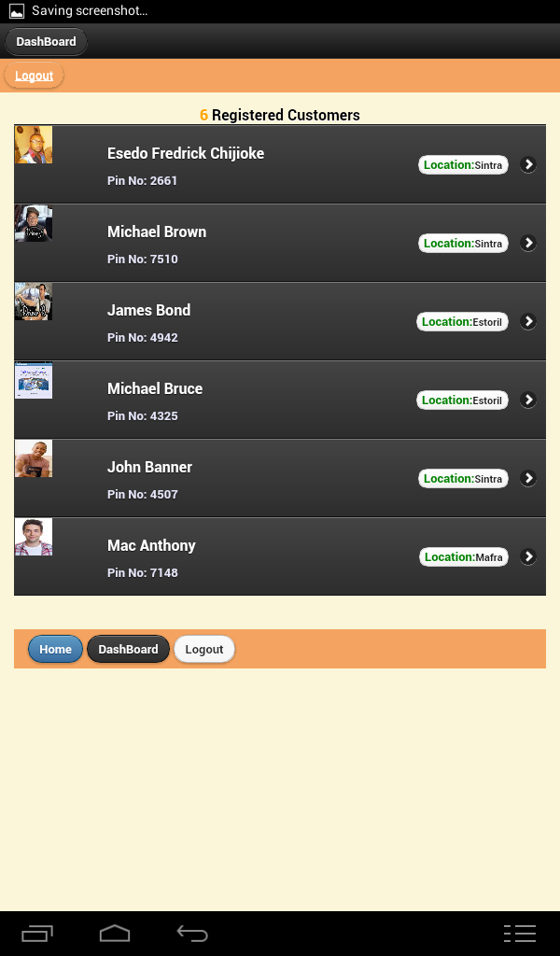
Task: Open James Bond's details arrow
Action: pos(527,321)
